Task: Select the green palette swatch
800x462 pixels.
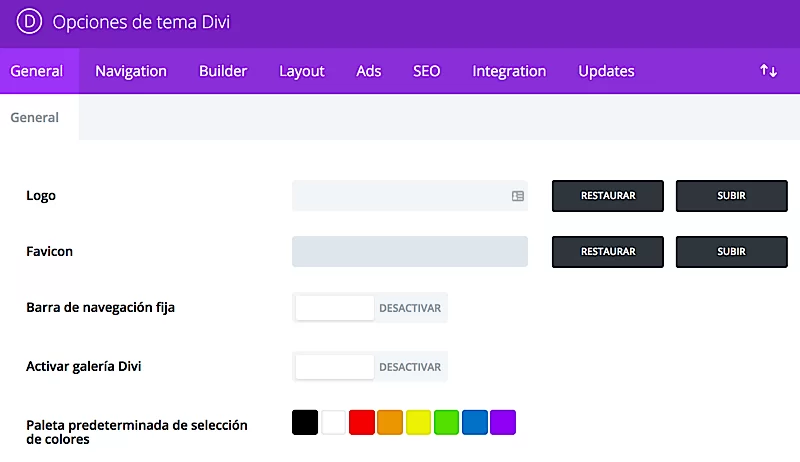Action: coord(446,422)
